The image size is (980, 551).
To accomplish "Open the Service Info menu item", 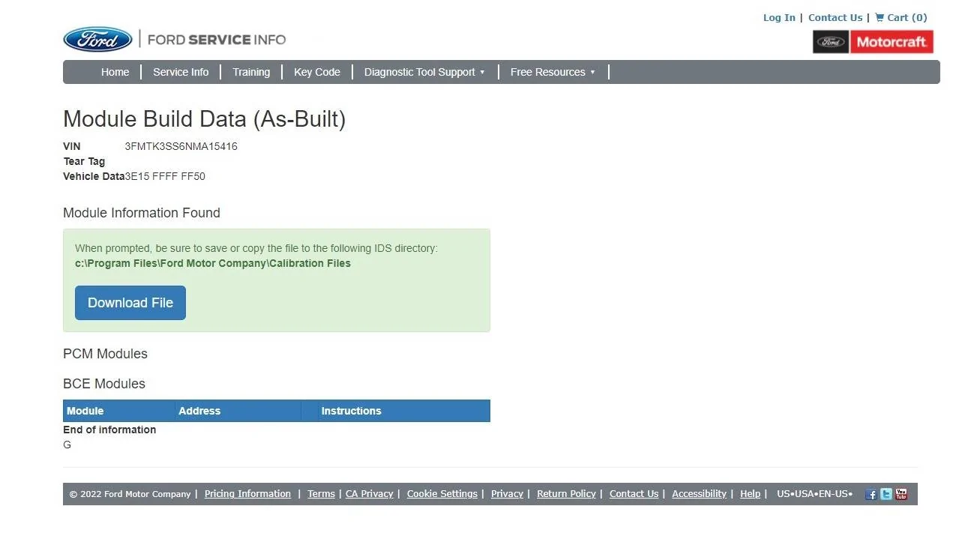I will tap(181, 72).
